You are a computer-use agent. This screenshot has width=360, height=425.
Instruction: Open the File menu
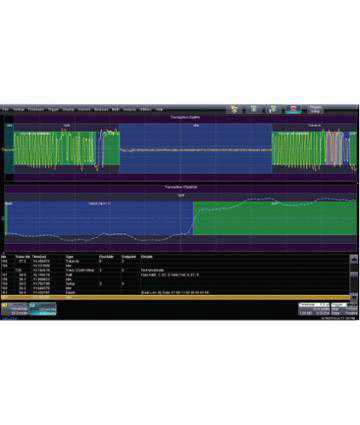coord(5,110)
